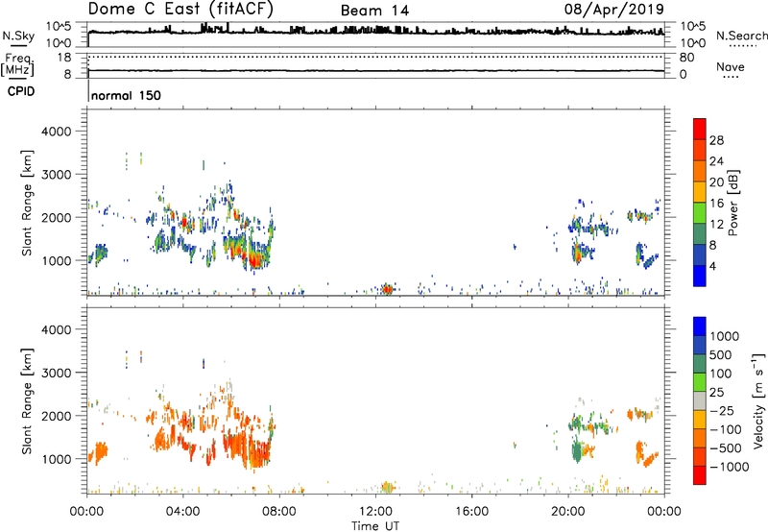Pick the gray segment of Velocity colorbar

(700, 400)
